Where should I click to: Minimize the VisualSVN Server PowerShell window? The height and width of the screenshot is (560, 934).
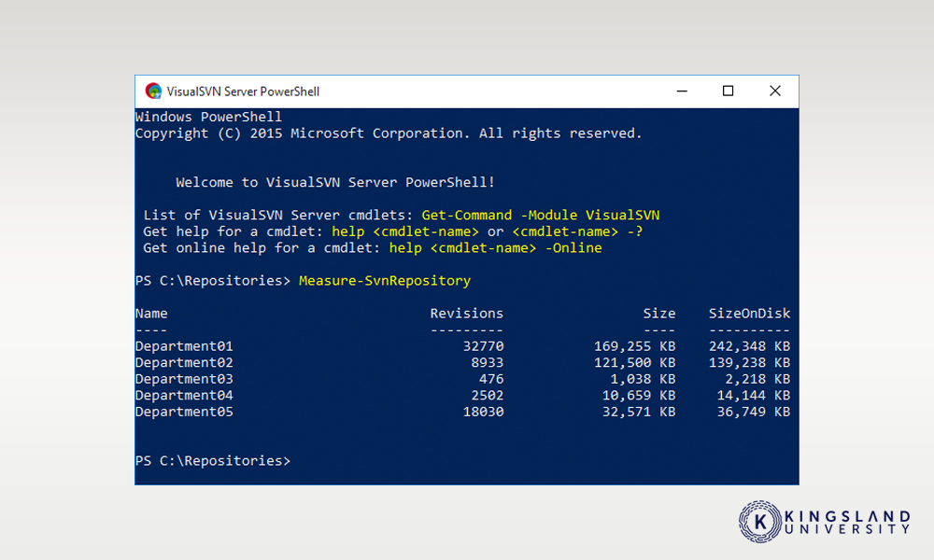point(682,91)
